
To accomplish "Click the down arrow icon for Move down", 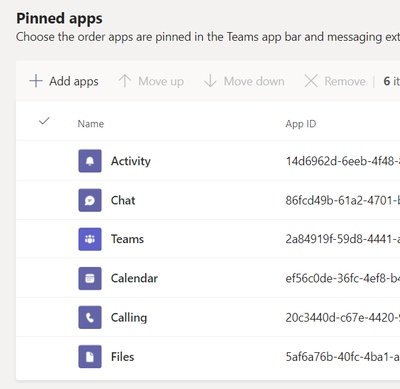I will click(210, 81).
